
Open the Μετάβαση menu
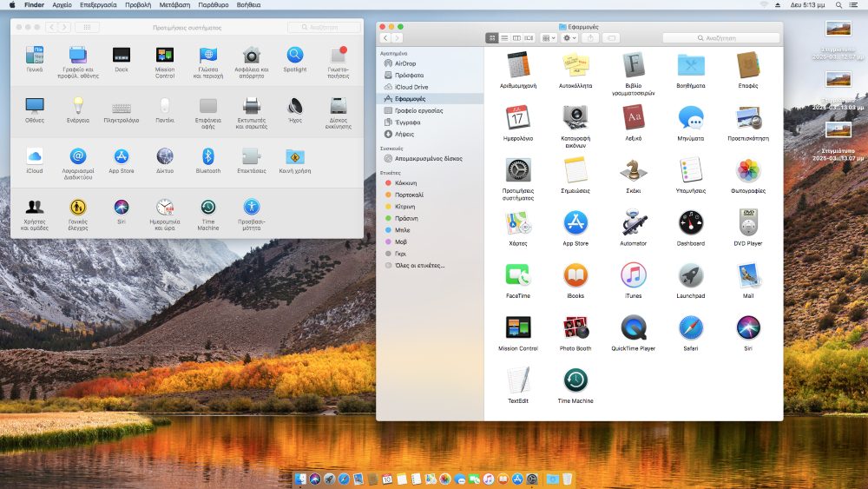point(174,5)
